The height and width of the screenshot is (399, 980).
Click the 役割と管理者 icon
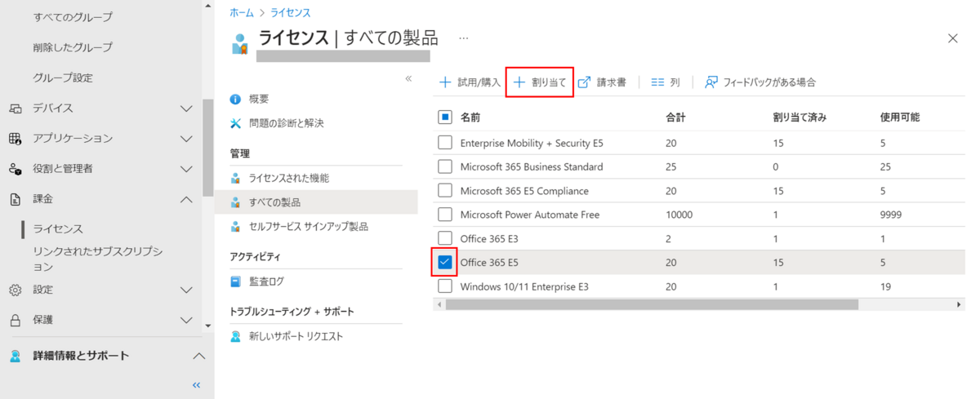coord(15,169)
